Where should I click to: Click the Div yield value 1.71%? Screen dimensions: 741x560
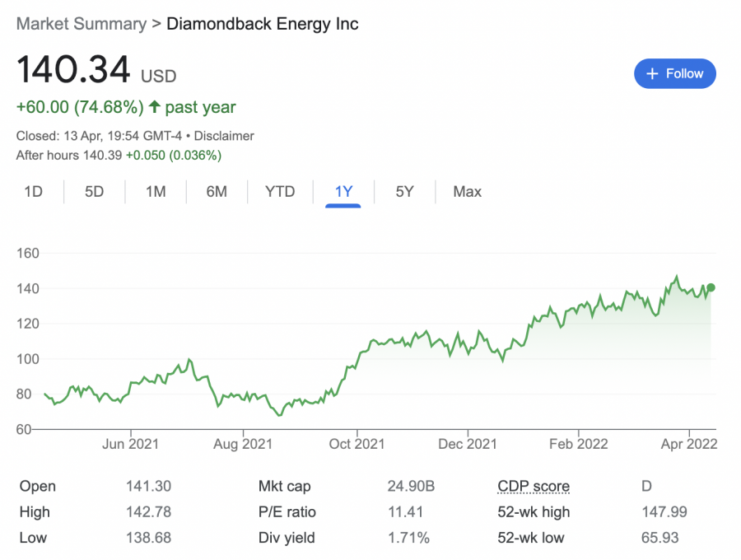tap(408, 538)
